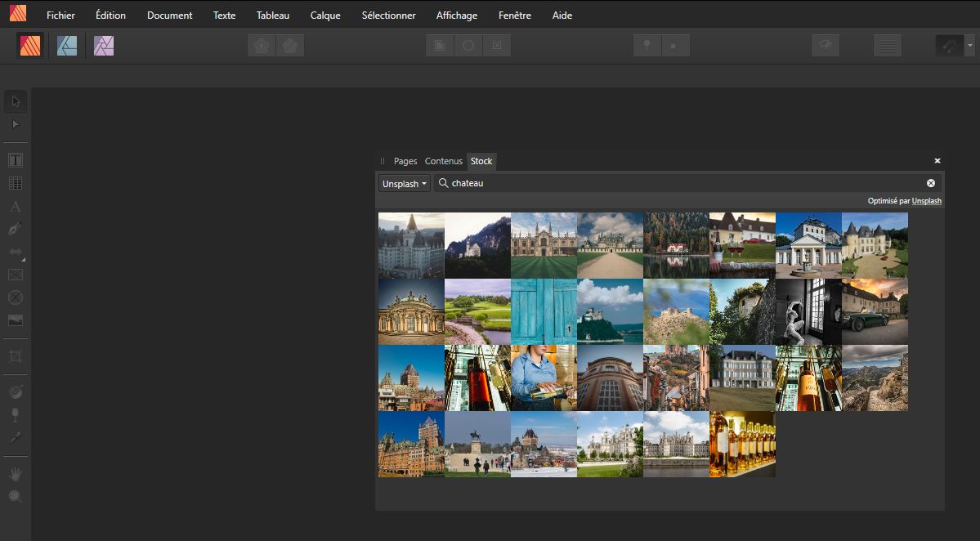This screenshot has width=980, height=541.
Task: Select the Vector Crop tool
Action: click(16, 356)
